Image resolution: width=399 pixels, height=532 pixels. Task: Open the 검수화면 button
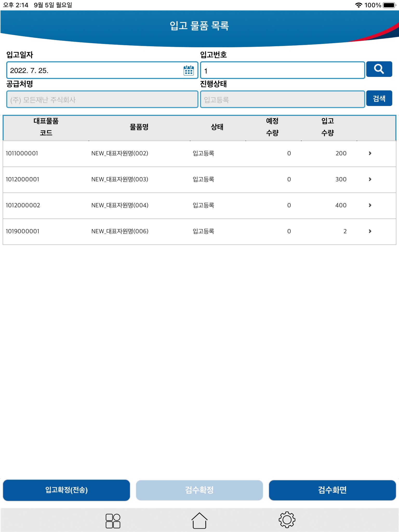pyautogui.click(x=332, y=490)
